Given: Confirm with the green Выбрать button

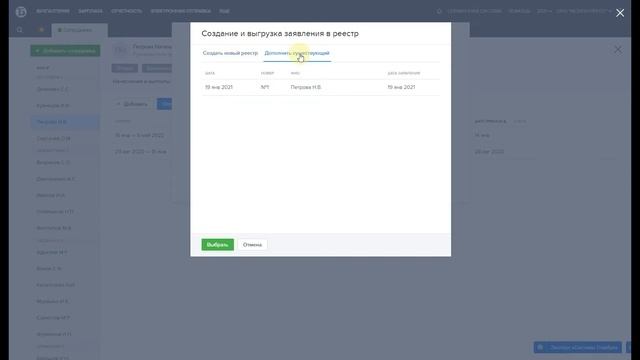Looking at the screenshot, I should [218, 244].
